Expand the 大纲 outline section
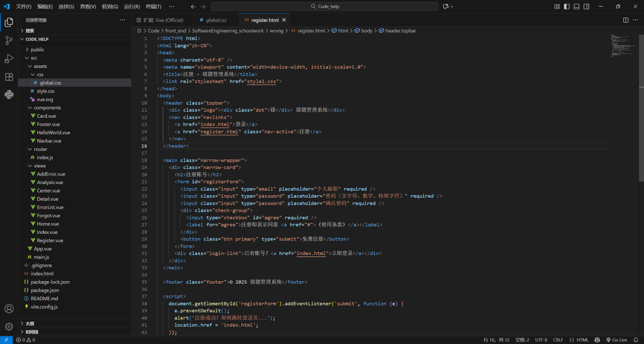This screenshot has height=344, width=644. 74,323
